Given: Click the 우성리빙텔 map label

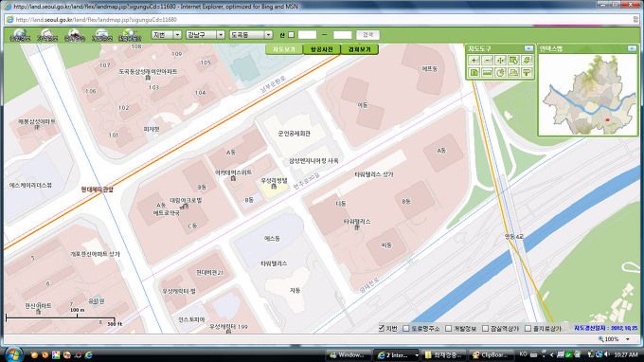Looking at the screenshot, I should [x=274, y=180].
